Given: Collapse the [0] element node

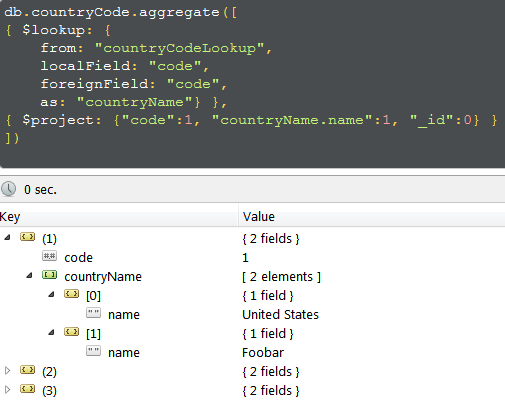Looking at the screenshot, I should click(51, 294).
